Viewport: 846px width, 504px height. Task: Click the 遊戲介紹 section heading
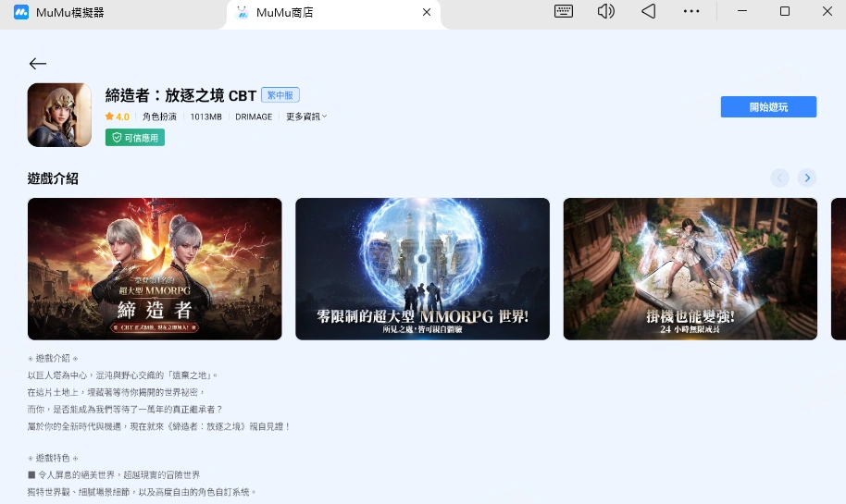pos(53,178)
